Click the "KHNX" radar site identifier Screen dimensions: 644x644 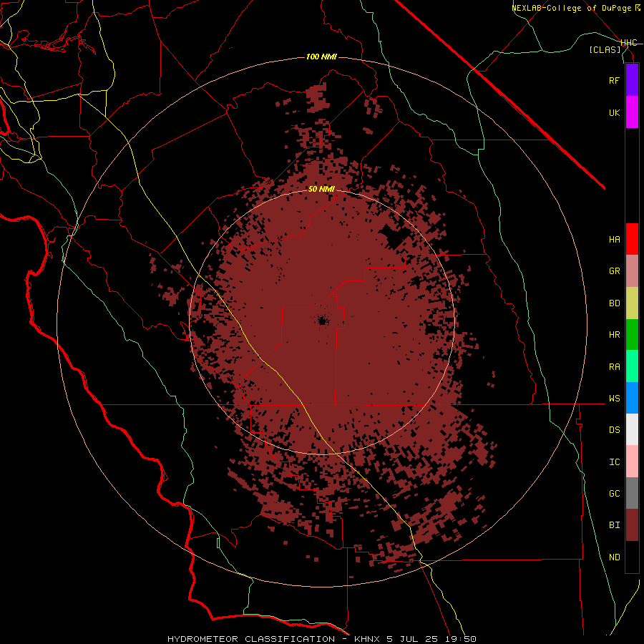[x=368, y=639]
